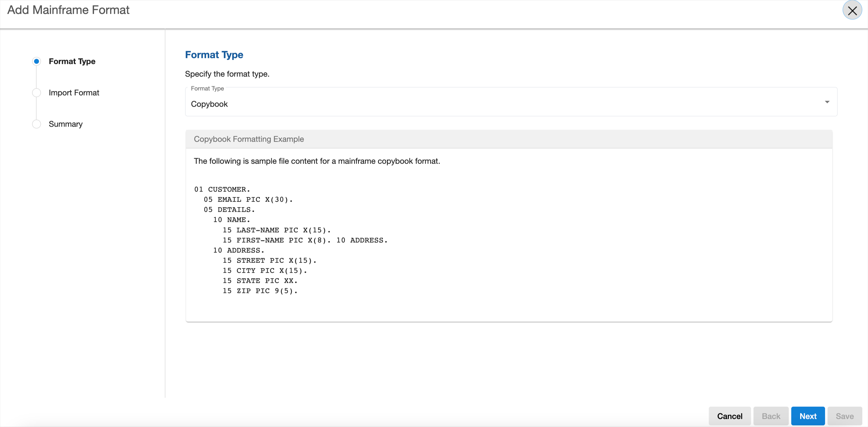The image size is (868, 427).
Task: Open the Summary step label
Action: point(65,124)
